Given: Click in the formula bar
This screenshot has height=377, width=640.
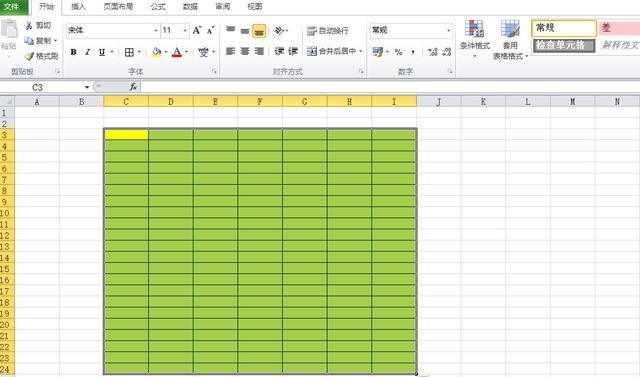Looking at the screenshot, I should pyautogui.click(x=390, y=87).
